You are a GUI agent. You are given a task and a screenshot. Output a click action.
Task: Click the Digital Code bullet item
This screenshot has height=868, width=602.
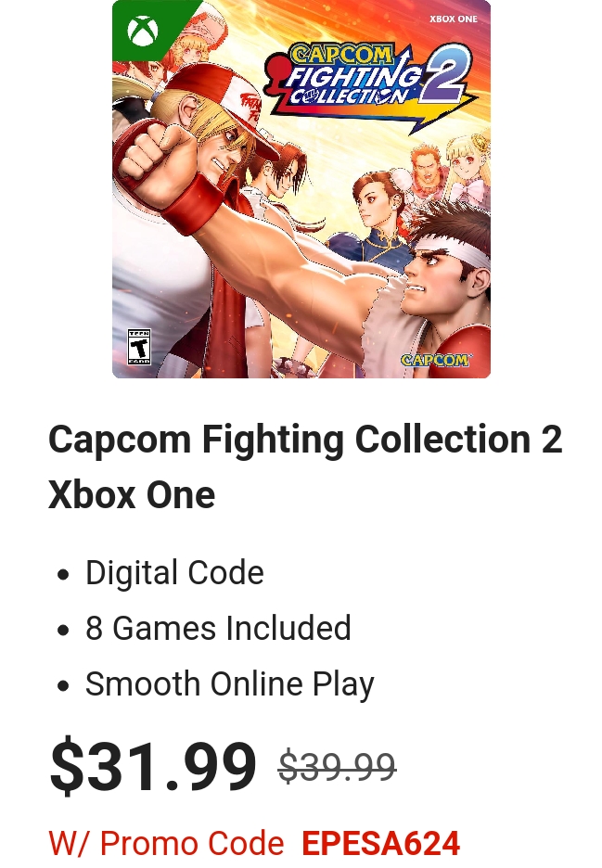[174, 572]
